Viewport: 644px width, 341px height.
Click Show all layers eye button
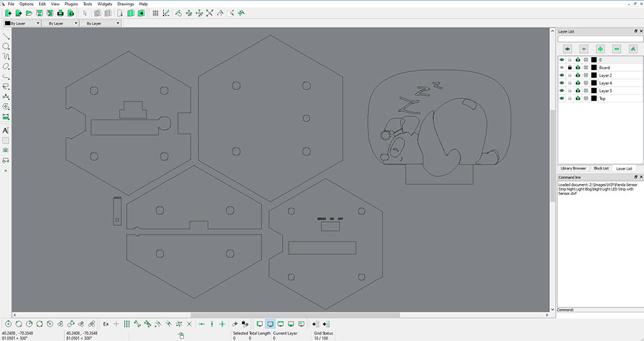pyautogui.click(x=567, y=50)
